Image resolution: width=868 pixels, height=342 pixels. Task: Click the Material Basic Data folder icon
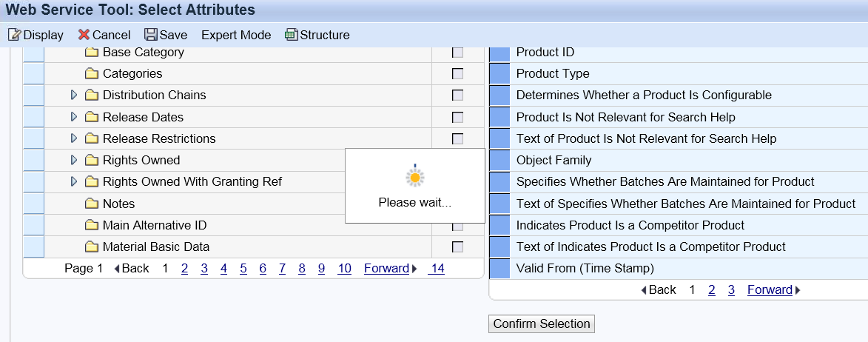coord(92,247)
